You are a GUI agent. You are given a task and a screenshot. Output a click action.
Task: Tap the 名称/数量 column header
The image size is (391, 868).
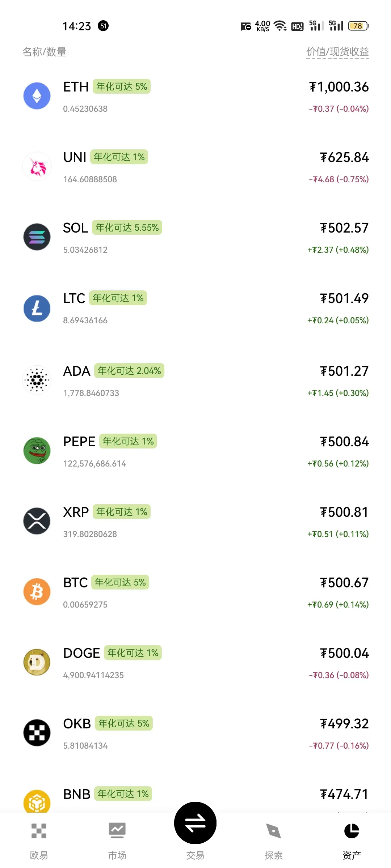tap(45, 52)
